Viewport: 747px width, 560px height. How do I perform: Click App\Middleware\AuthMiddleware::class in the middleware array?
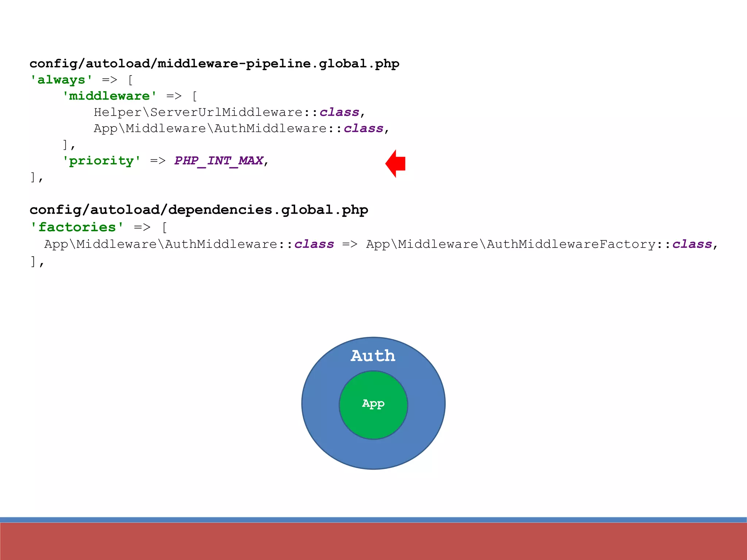(241, 128)
